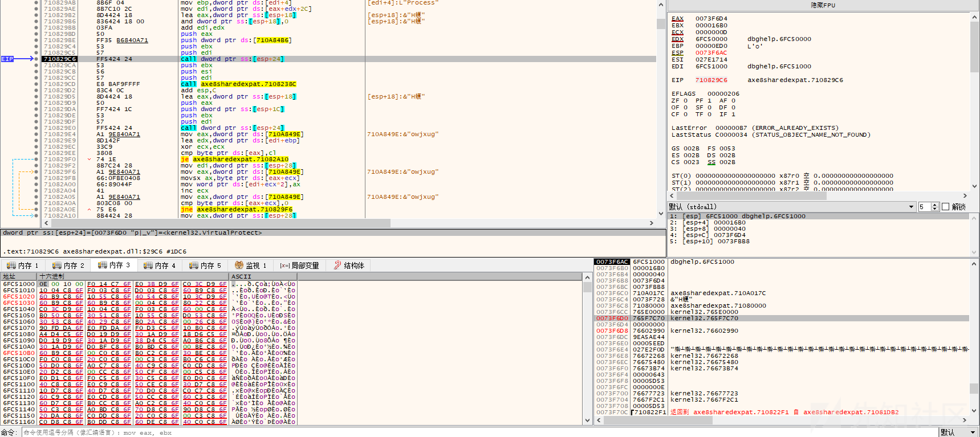Select stack return row 0073F70C 710822F1
Viewport: 980px width, 437px height.
[782, 413]
